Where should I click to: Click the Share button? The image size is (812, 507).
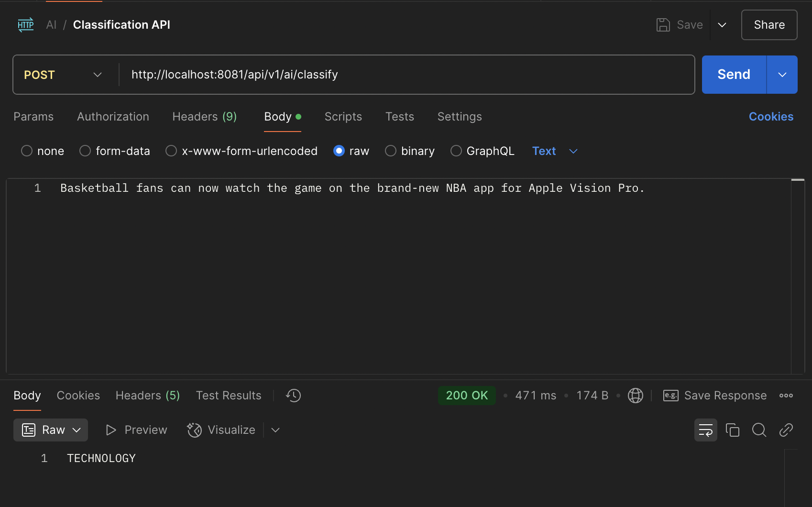click(x=769, y=25)
